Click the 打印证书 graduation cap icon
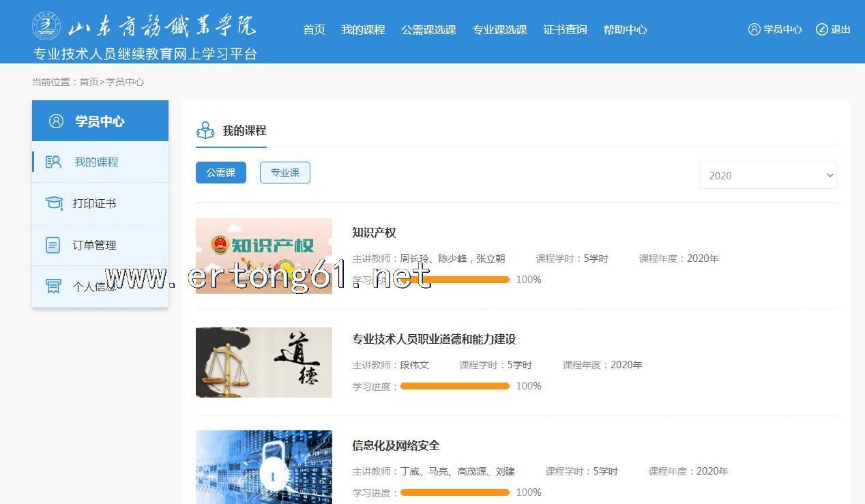 [53, 203]
